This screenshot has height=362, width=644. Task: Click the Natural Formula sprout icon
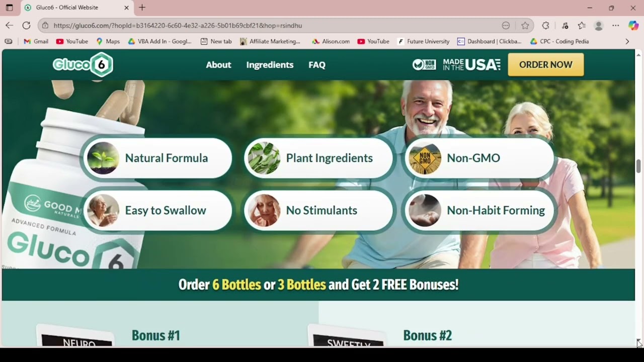tap(103, 158)
